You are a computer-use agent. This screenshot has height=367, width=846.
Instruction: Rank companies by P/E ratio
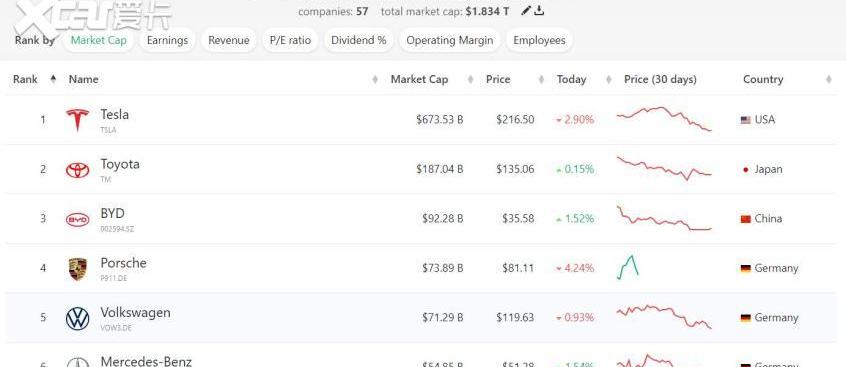tap(290, 40)
